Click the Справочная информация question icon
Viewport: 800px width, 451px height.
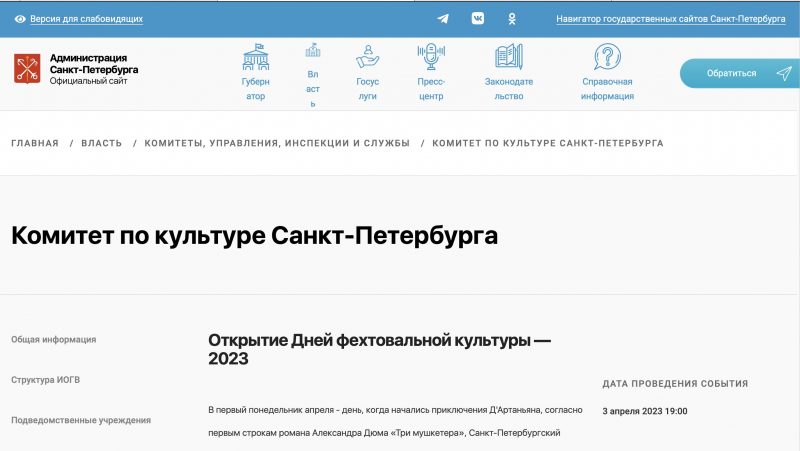(607, 56)
